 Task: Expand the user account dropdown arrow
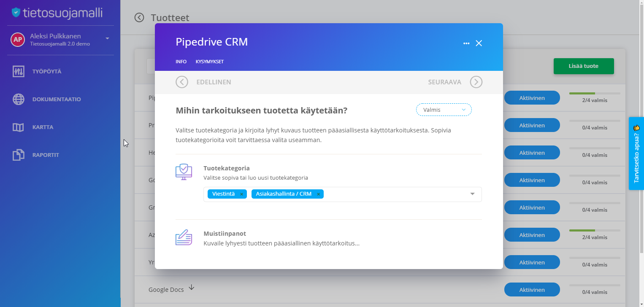click(x=107, y=38)
